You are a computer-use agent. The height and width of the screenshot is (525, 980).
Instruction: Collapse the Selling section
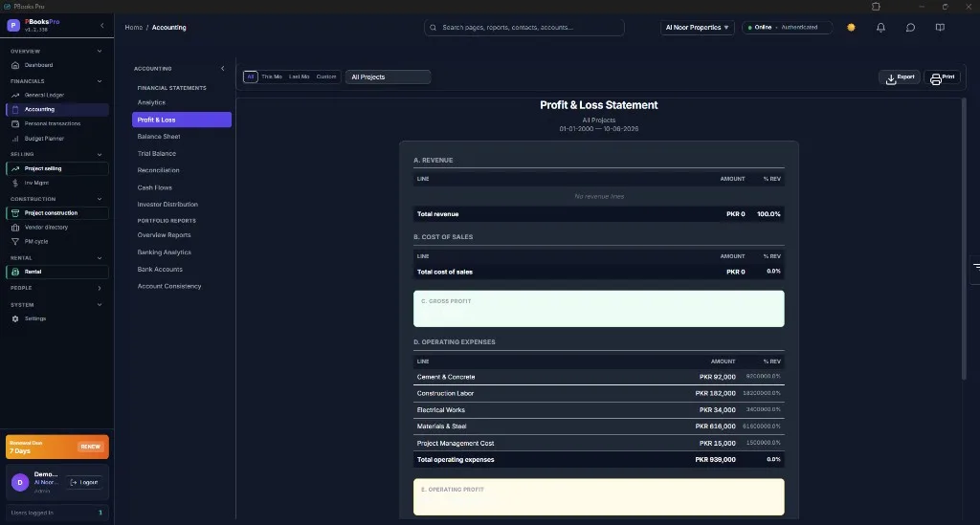[x=100, y=154]
